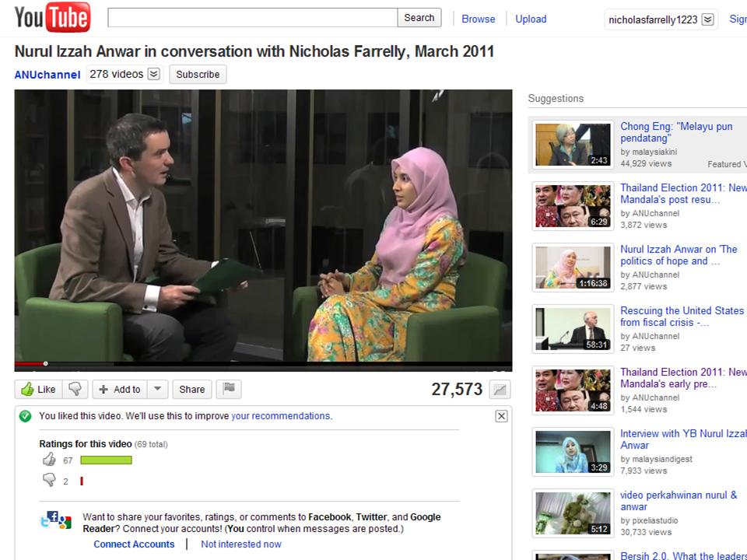
Task: Expand the 278 videos dropdown arrow
Action: [153, 74]
